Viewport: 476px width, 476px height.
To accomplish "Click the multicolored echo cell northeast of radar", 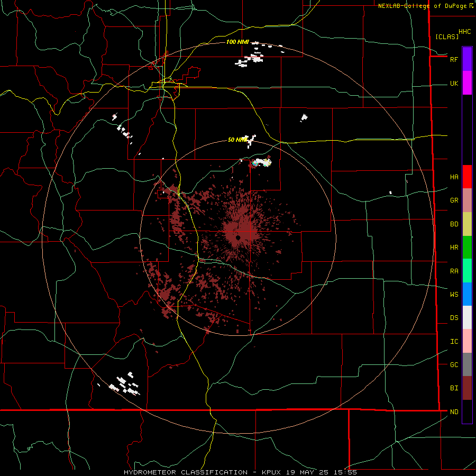I will 262,162.
